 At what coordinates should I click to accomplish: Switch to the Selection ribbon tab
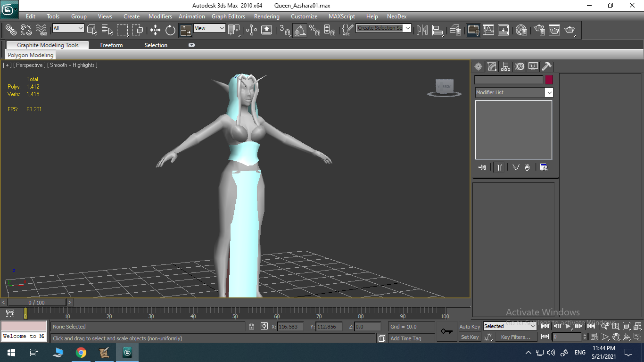(156, 45)
